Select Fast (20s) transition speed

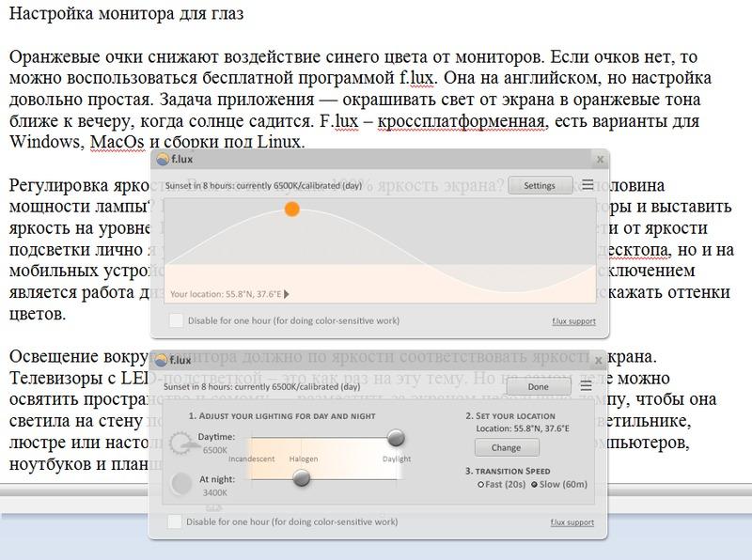[x=481, y=485]
